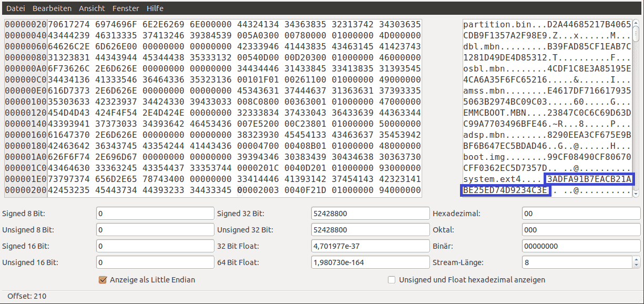The height and width of the screenshot is (304, 644).
Task: Click hex group 70617274 in the first row
Action: coord(68,24)
